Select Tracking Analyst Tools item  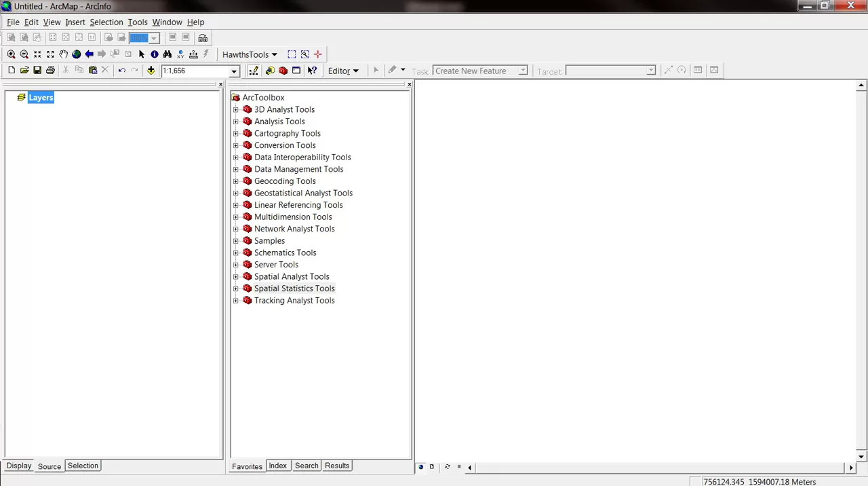pyautogui.click(x=294, y=301)
